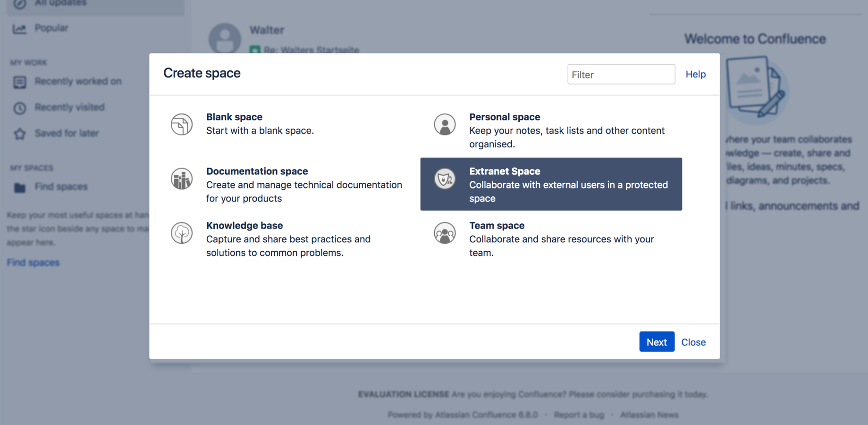Click the Collaborate with external users description
The height and width of the screenshot is (425, 868).
tap(568, 191)
